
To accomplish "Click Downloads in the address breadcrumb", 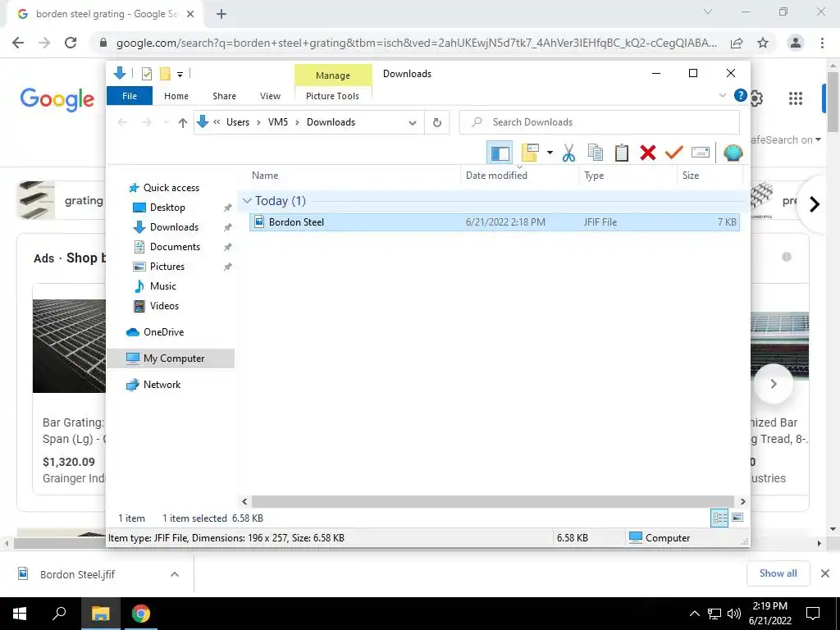I will [331, 122].
